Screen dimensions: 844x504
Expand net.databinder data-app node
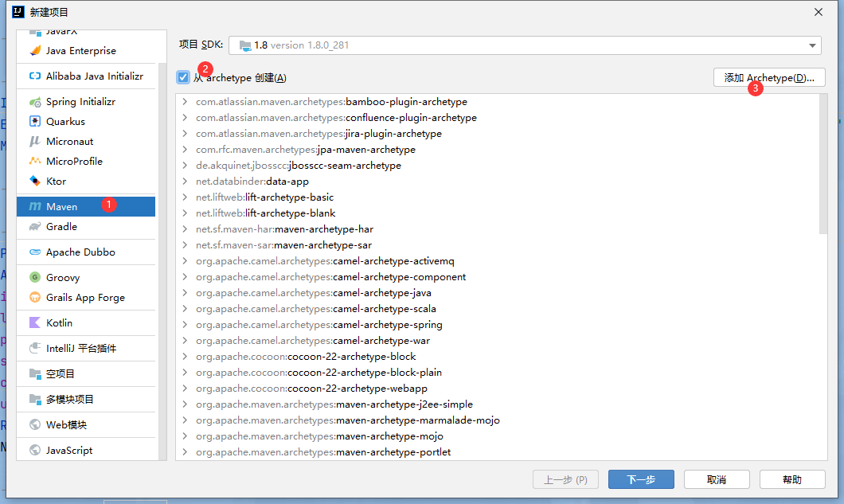point(185,181)
